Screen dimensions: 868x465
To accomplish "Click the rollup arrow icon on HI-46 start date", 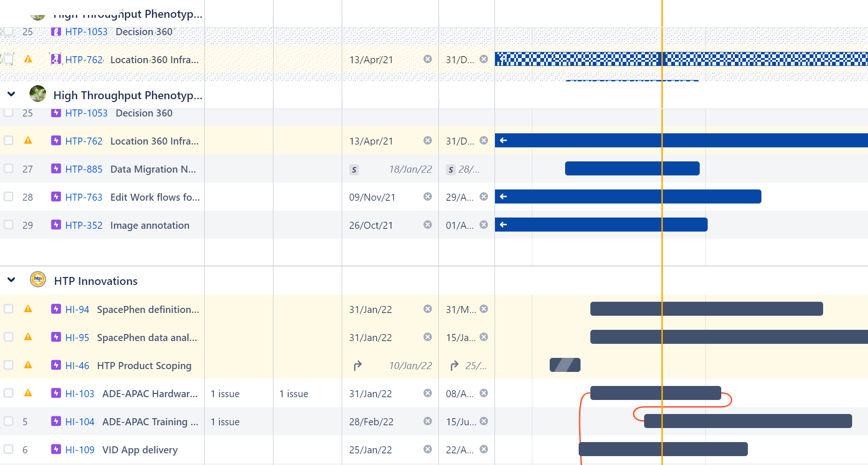I will 358,365.
